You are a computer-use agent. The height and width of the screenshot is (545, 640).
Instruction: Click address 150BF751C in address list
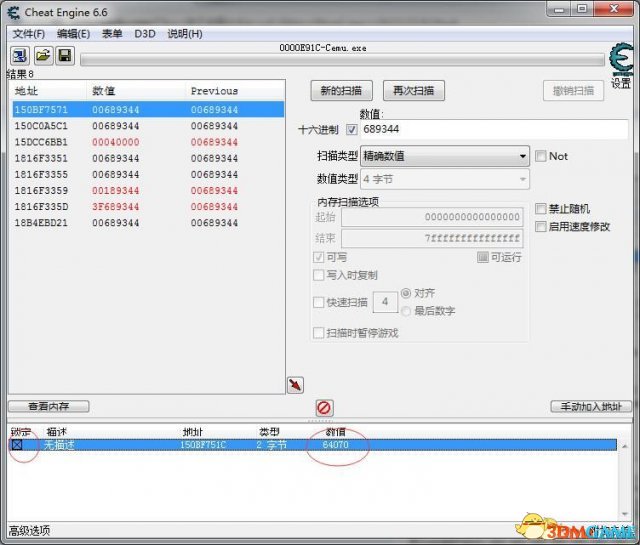(x=203, y=445)
